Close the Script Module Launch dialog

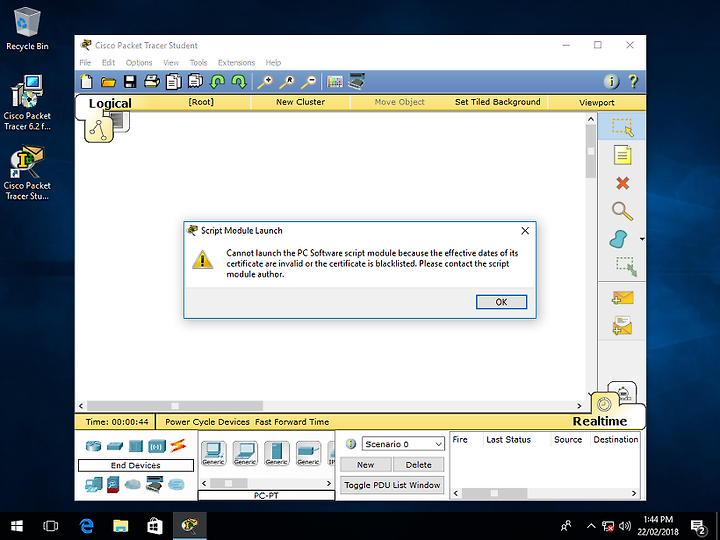pyautogui.click(x=525, y=231)
